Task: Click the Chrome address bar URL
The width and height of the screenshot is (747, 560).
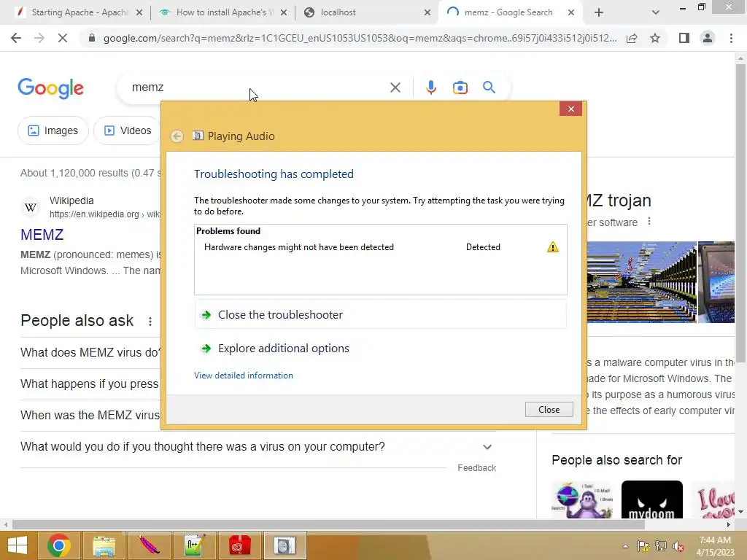Action: pyautogui.click(x=360, y=38)
